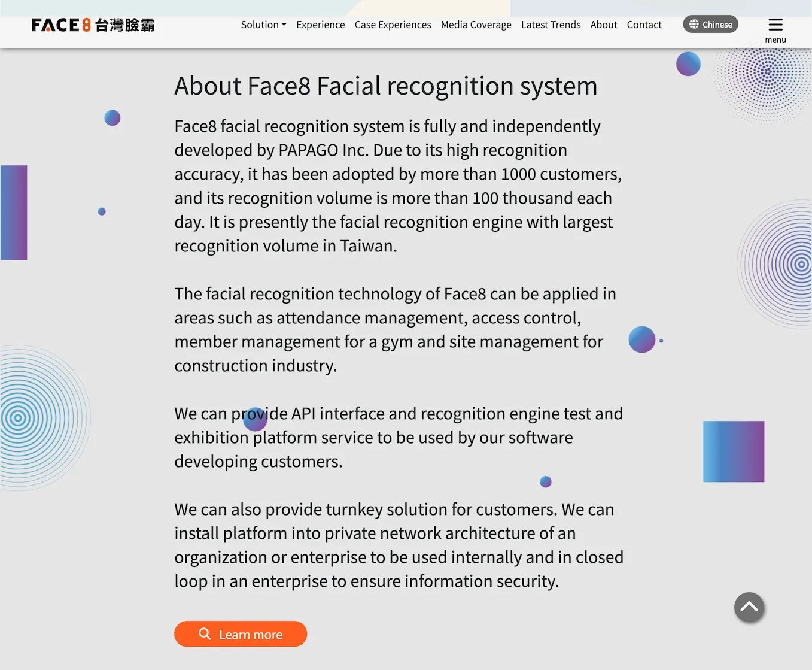Go to Case Experiences
Screen dimensions: 812x670
(393, 25)
